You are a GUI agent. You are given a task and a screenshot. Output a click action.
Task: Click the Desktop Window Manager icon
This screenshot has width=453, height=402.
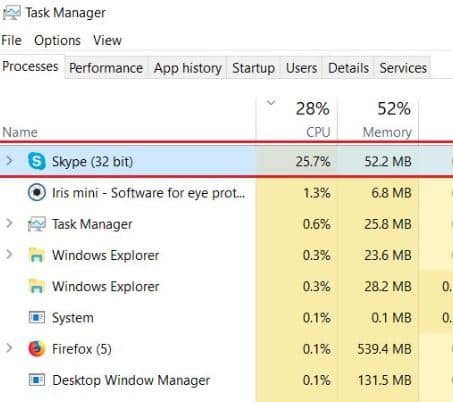37,380
